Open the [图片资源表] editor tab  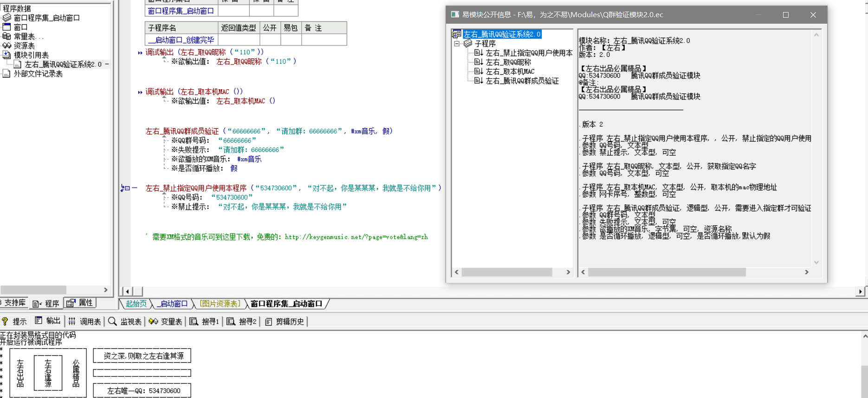click(220, 304)
